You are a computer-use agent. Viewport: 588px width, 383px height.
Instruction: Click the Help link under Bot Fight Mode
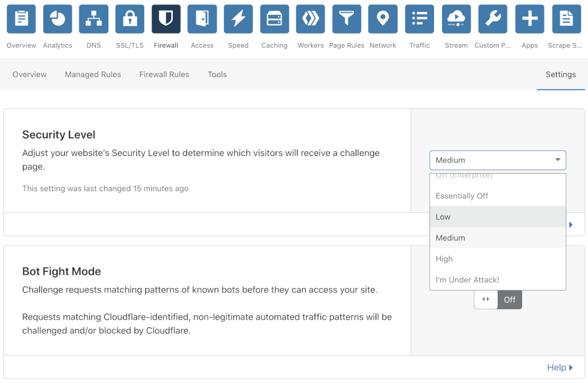(x=559, y=368)
